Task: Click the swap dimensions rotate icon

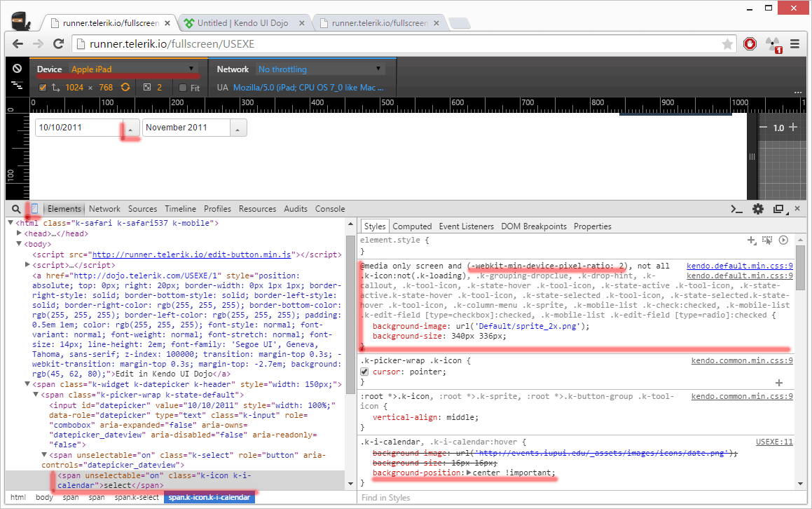Action: pos(125,88)
